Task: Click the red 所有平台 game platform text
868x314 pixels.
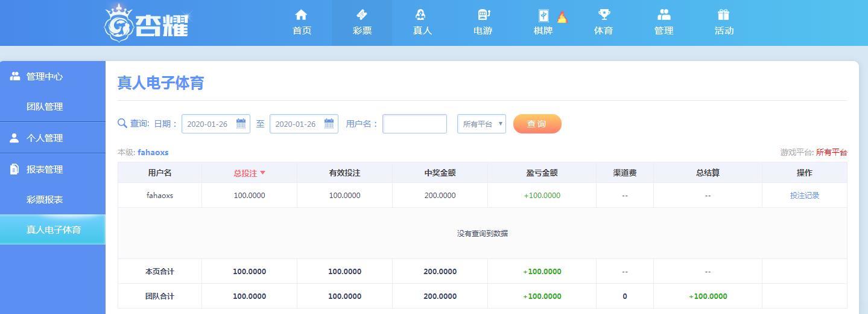Action: coord(831,152)
